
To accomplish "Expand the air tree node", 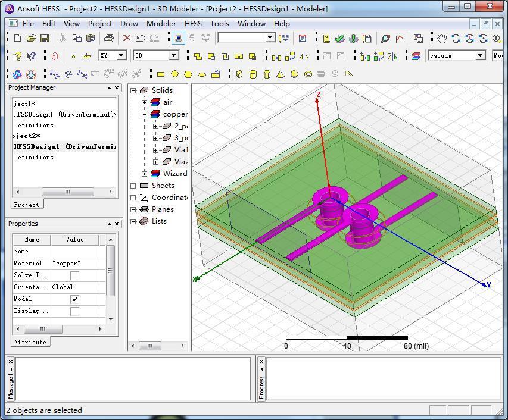I will coord(145,102).
